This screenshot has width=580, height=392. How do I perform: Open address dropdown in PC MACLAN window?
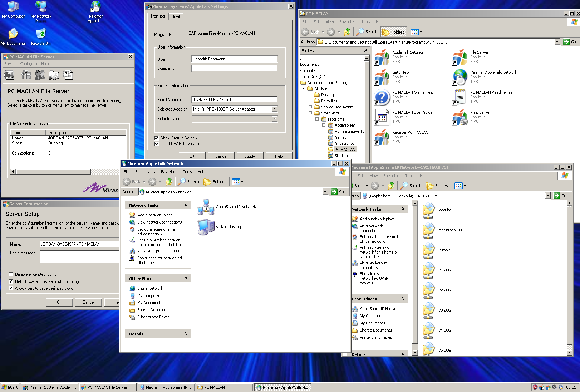pyautogui.click(x=557, y=42)
